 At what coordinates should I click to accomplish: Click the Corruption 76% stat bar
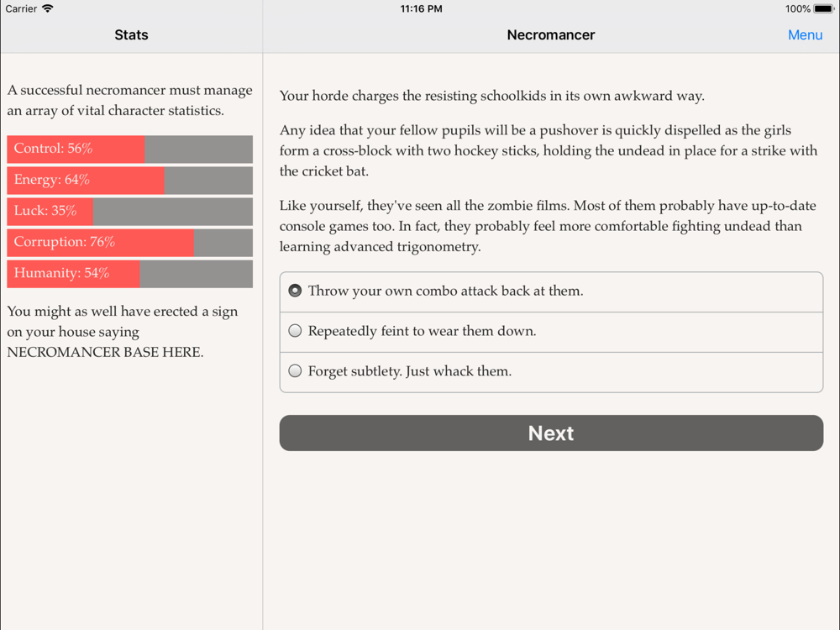coord(129,242)
